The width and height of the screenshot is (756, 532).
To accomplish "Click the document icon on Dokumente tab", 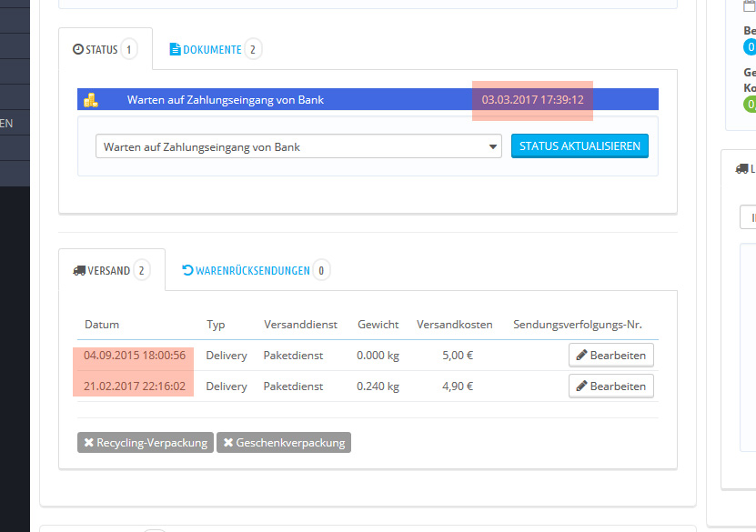I will click(x=175, y=49).
